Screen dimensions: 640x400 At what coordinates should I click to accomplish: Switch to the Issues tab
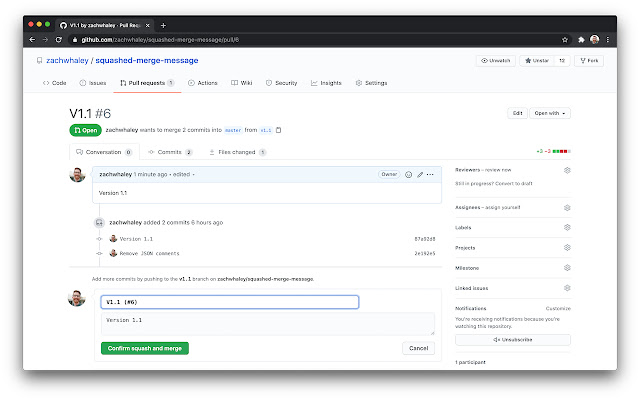tap(93, 83)
